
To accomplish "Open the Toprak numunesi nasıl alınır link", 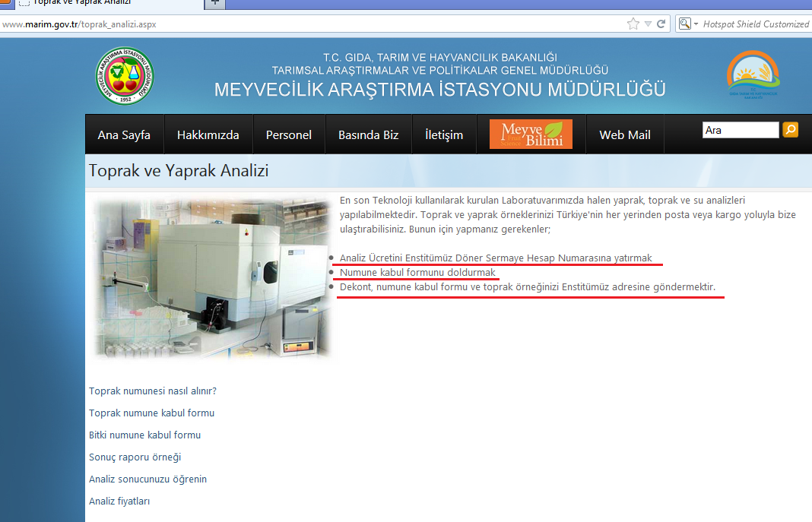I will point(153,391).
